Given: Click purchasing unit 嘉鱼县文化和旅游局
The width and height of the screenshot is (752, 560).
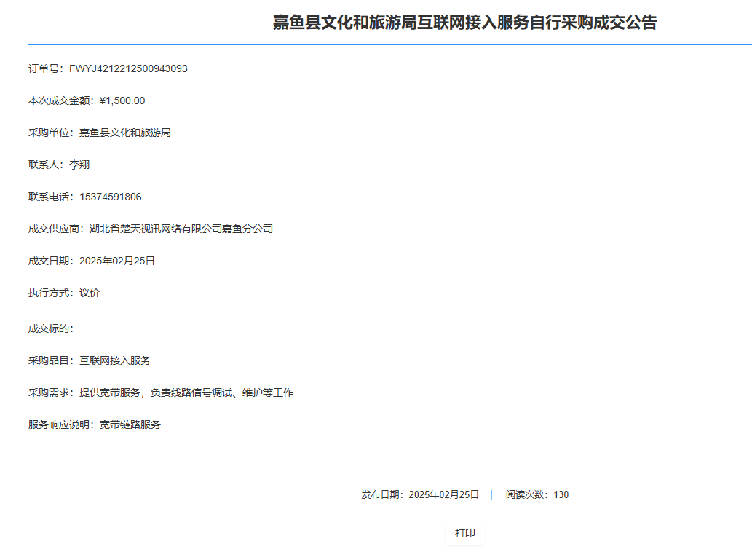Looking at the screenshot, I should [x=124, y=133].
